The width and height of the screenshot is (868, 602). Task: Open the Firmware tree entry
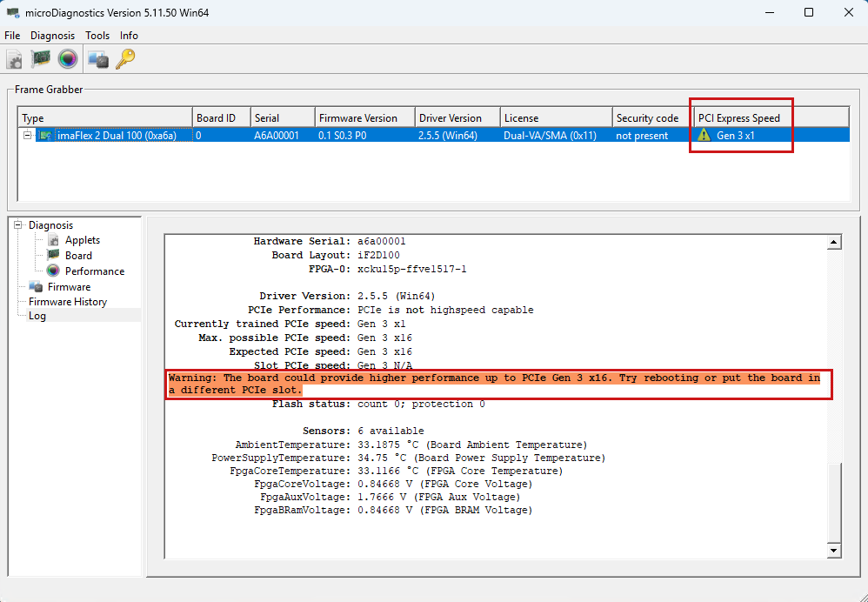coord(68,287)
